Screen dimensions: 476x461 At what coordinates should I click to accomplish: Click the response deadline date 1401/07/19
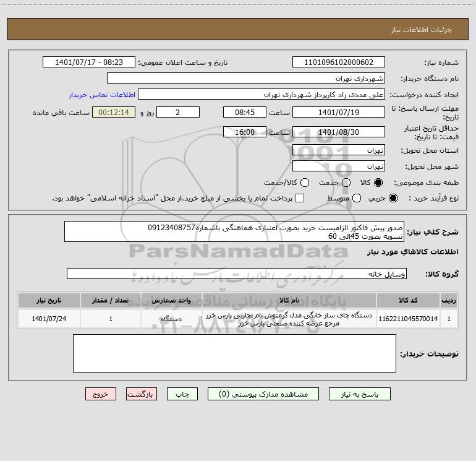pos(339,112)
